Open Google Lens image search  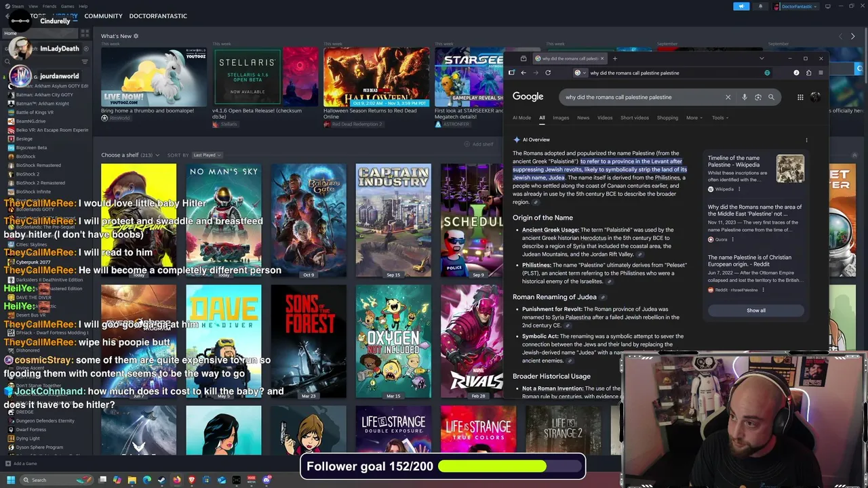(x=757, y=97)
